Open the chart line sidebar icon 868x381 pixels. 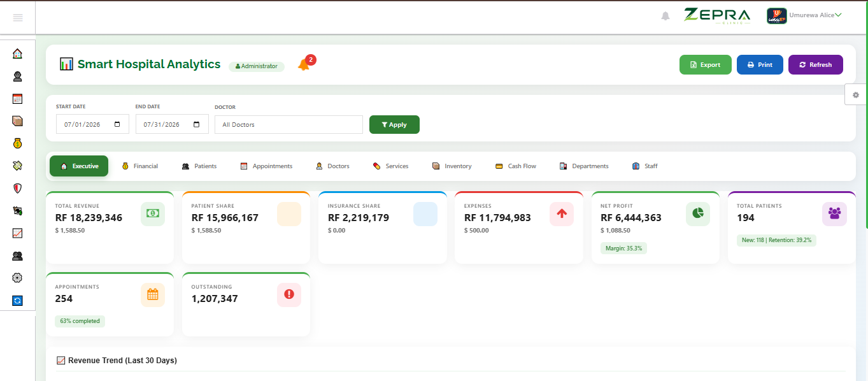tap(18, 233)
